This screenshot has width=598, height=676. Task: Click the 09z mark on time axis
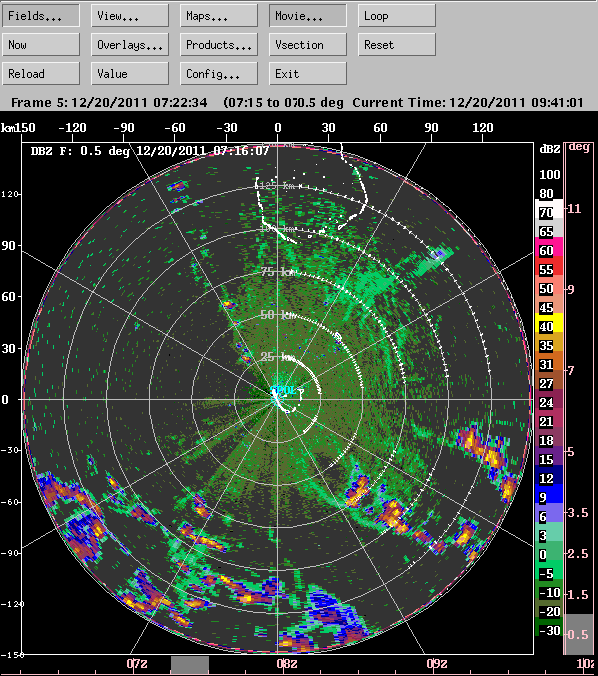(x=436, y=663)
